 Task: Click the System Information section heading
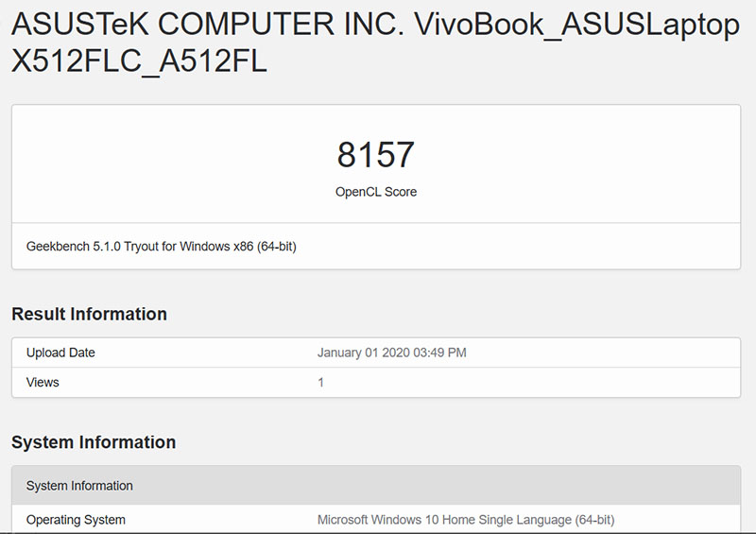click(94, 442)
